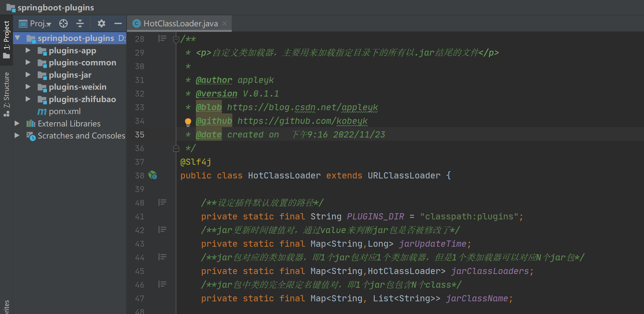Click the HotClassLoader class name on line 38
644x314 pixels.
[x=284, y=176]
